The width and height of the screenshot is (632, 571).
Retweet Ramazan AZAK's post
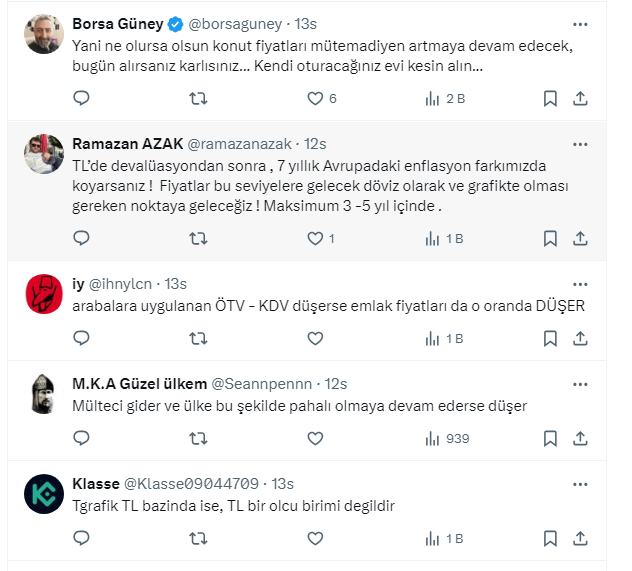(x=199, y=238)
